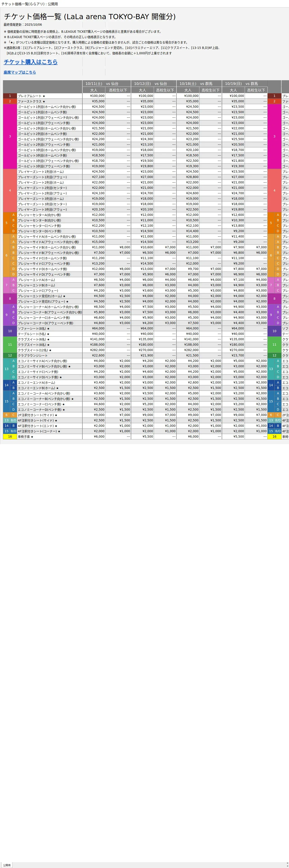Select 4F注釈付きシート(エンド) ★ row label

50,426
